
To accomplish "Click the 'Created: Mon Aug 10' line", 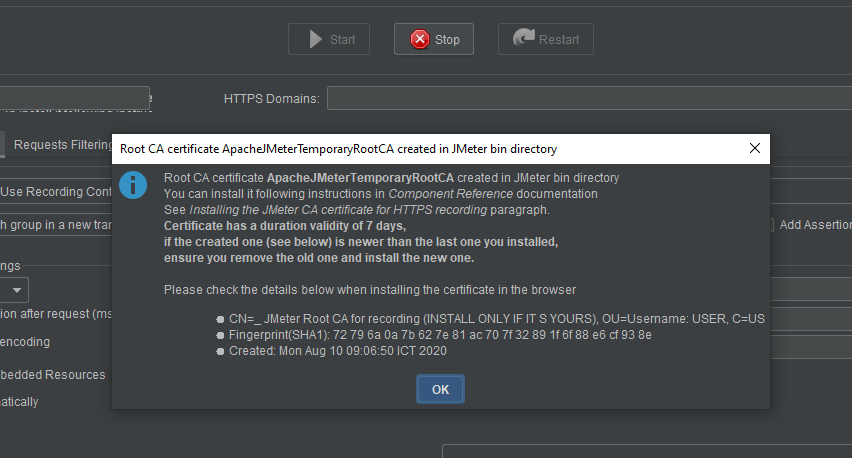I will tap(337, 351).
